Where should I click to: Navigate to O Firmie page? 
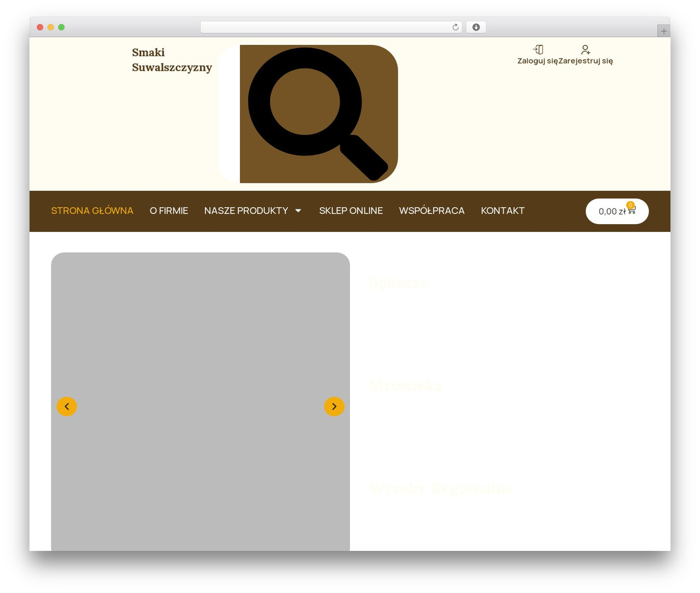coord(169,211)
